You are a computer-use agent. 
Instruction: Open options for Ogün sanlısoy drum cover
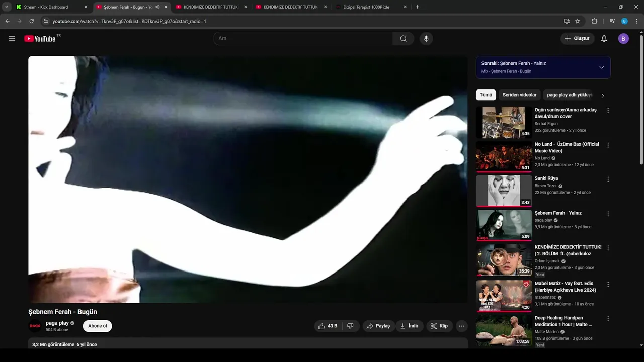608,111
